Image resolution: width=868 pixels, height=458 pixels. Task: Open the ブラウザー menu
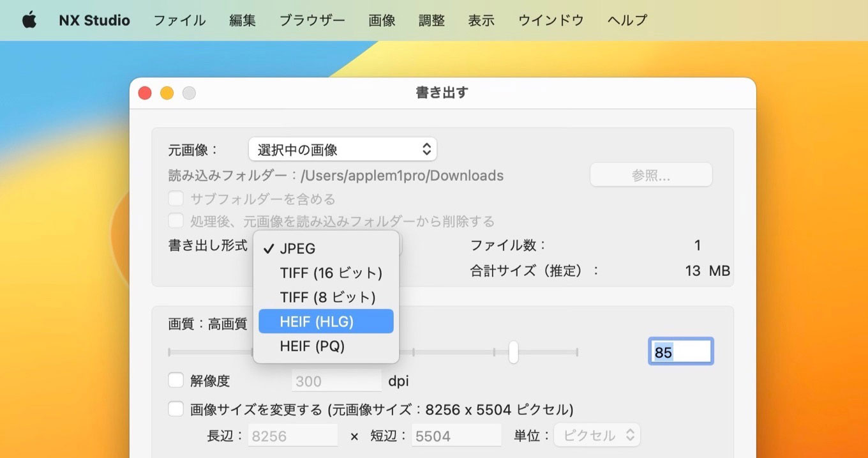point(312,20)
